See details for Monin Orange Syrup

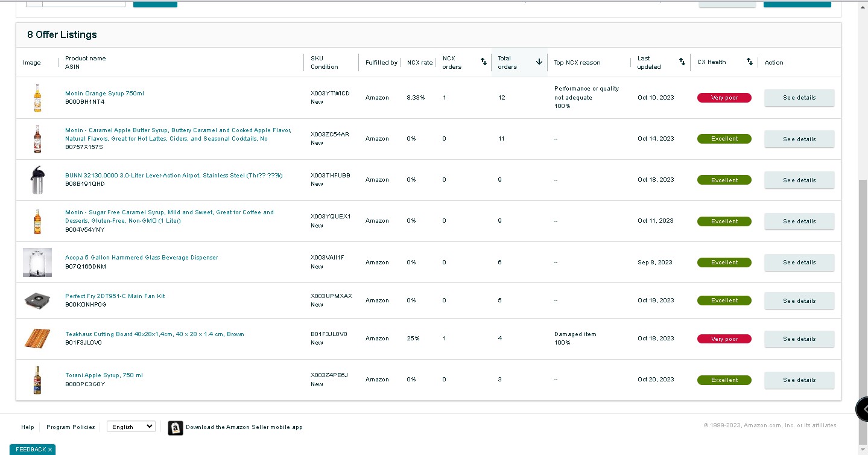click(x=799, y=98)
